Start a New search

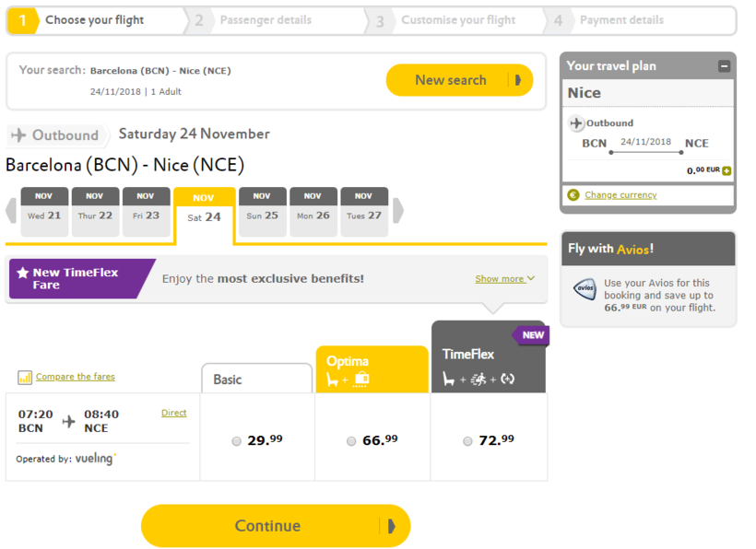(x=458, y=80)
